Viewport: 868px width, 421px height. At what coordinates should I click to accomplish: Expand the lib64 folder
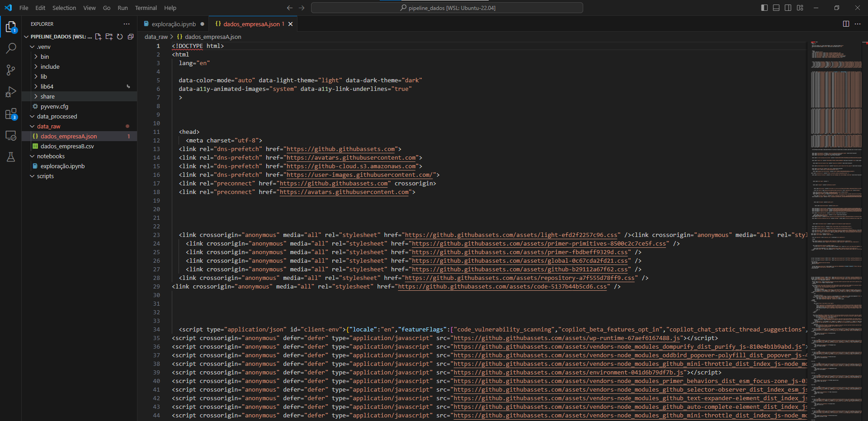pos(36,86)
